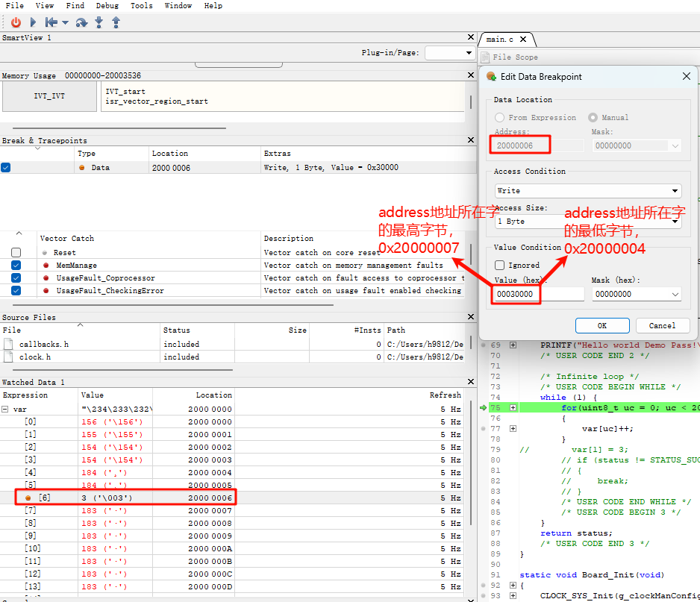Collapse the var tree in Watched Data
700x602 pixels.
pos(6,410)
